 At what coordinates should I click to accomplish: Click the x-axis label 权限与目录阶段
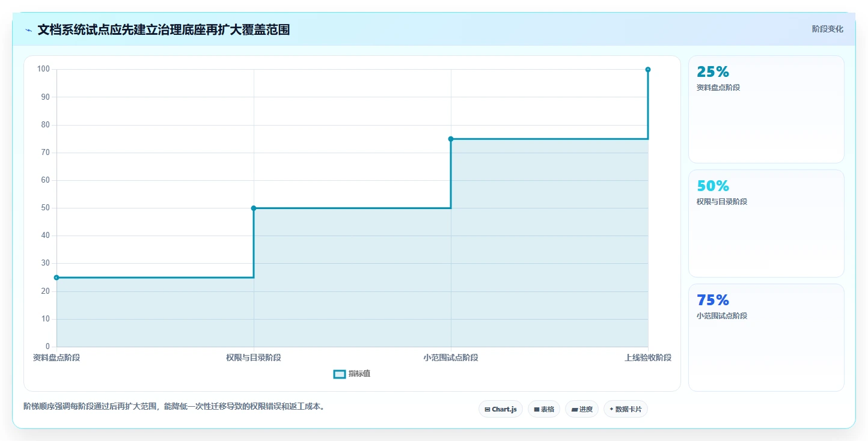(254, 357)
